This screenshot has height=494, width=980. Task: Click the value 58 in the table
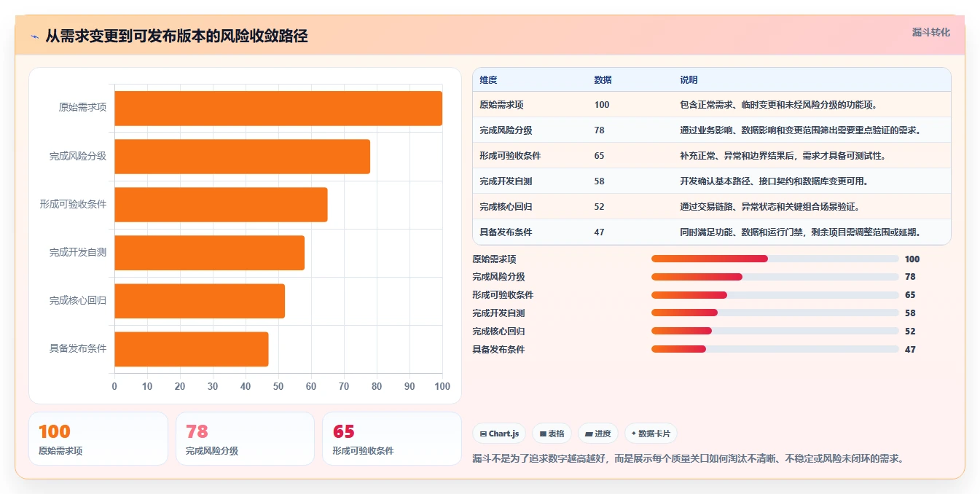599,181
